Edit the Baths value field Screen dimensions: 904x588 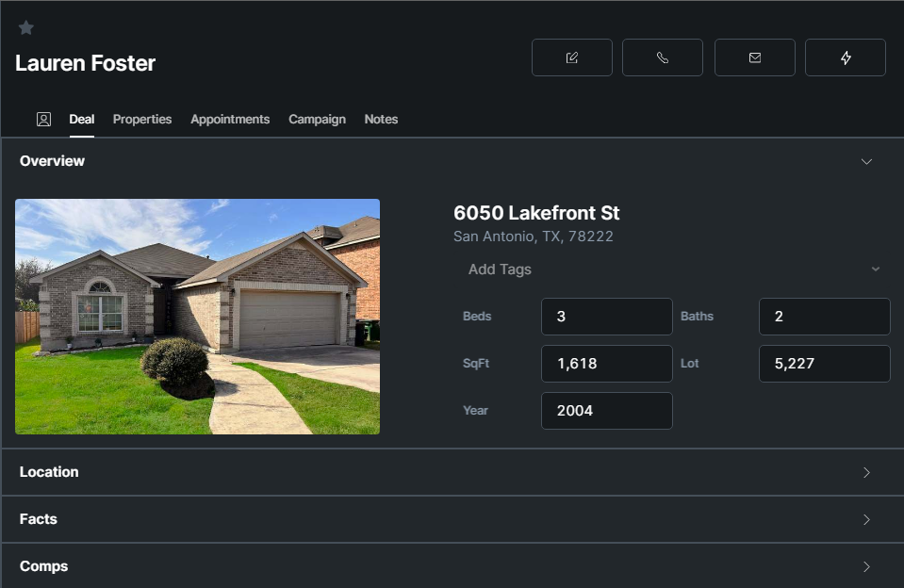[824, 317]
